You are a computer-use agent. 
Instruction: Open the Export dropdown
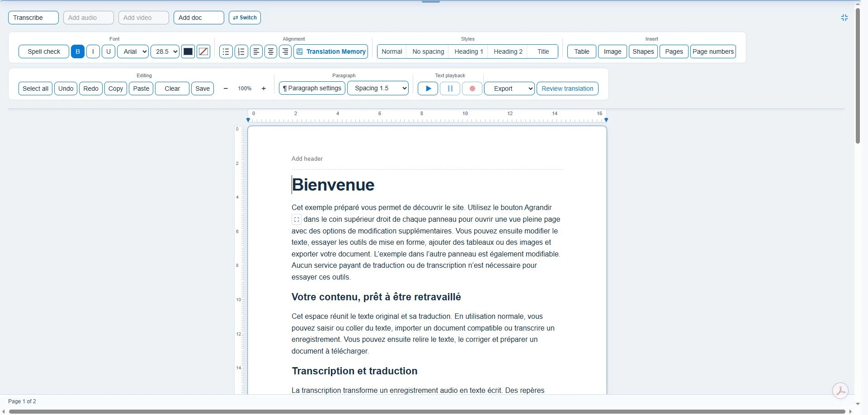click(509, 89)
